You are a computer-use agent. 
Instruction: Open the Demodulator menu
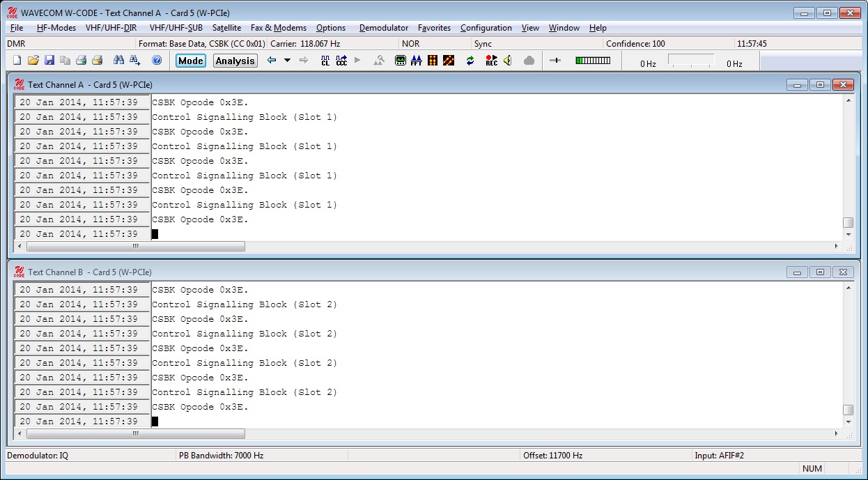(x=384, y=28)
